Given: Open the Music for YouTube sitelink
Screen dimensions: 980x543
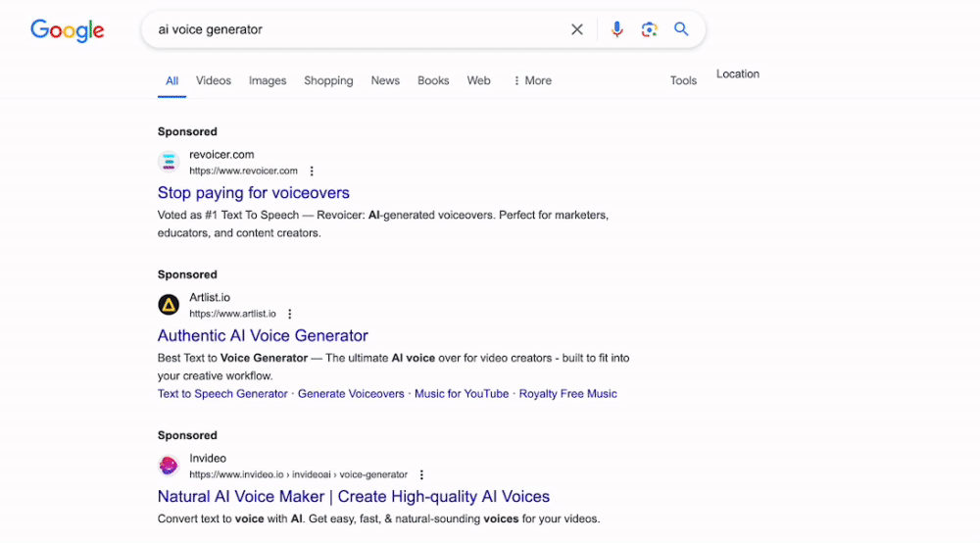Looking at the screenshot, I should pos(462,394).
